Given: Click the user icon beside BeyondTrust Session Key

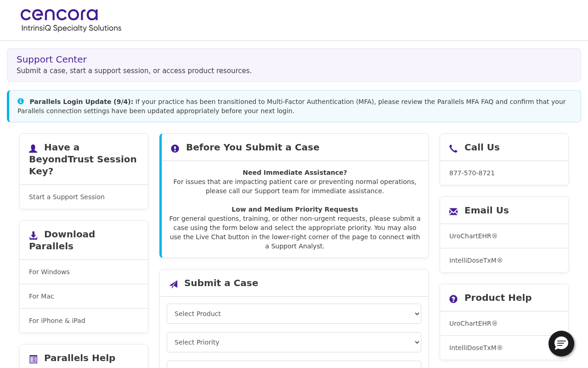Looking at the screenshot, I should pyautogui.click(x=33, y=148).
